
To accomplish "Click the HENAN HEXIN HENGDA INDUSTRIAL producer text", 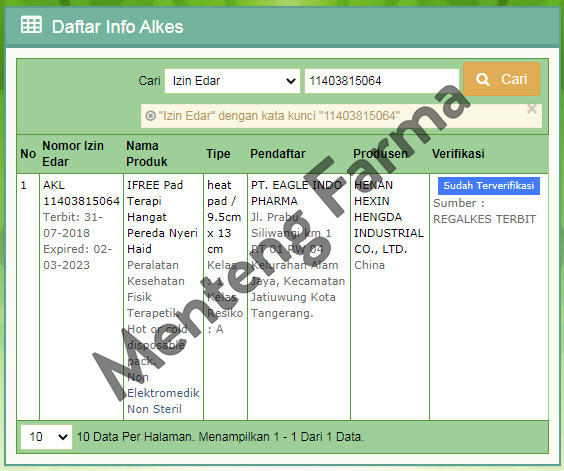I will (x=389, y=217).
